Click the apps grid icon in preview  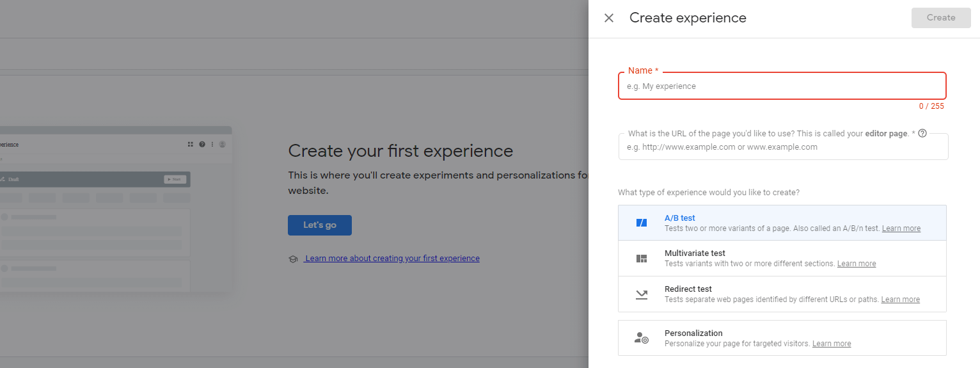pos(191,145)
